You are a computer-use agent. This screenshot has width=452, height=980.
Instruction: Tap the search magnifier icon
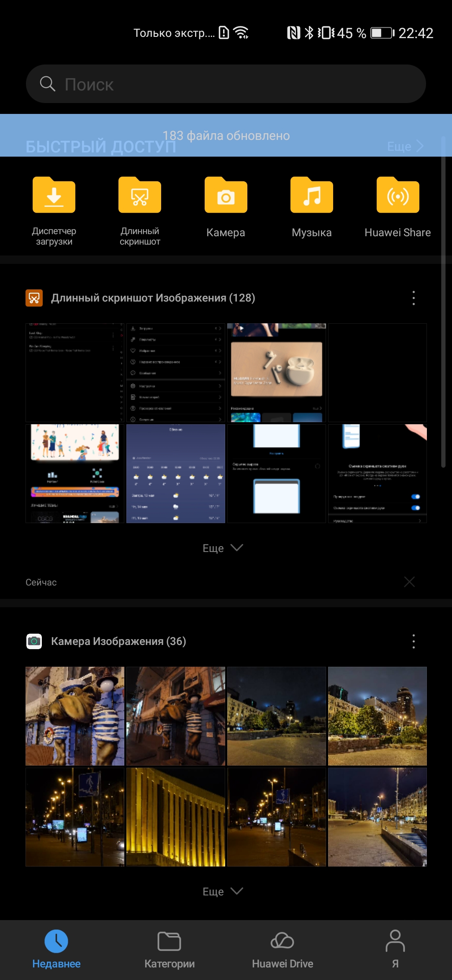pos(47,84)
